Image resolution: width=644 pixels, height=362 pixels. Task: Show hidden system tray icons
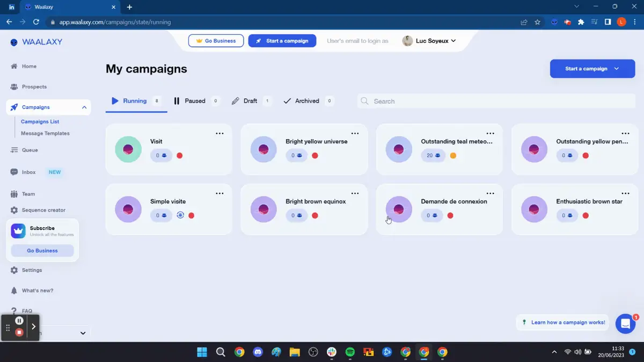(x=554, y=352)
